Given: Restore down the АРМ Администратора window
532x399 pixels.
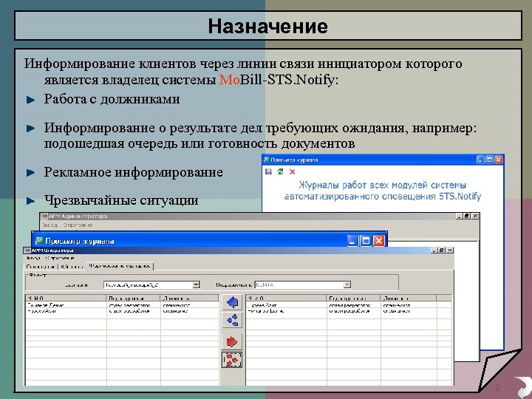Looking at the screenshot, I should [x=468, y=216].
